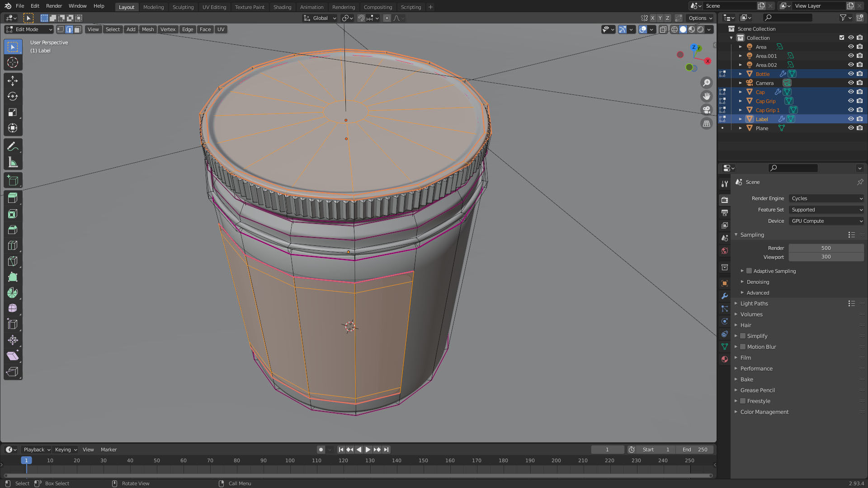Hide the Plane object in outliner
This screenshot has width=868, height=488.
click(x=850, y=128)
